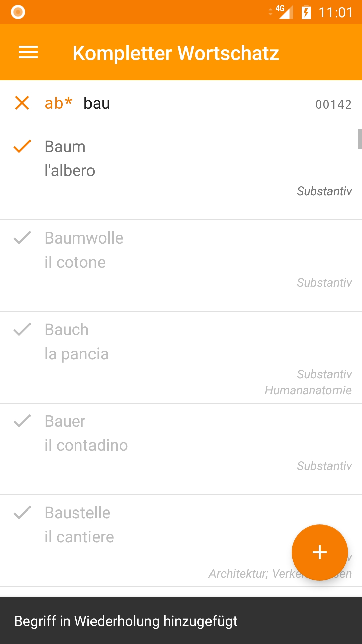Toggle the ab* search mode icon

tap(59, 103)
